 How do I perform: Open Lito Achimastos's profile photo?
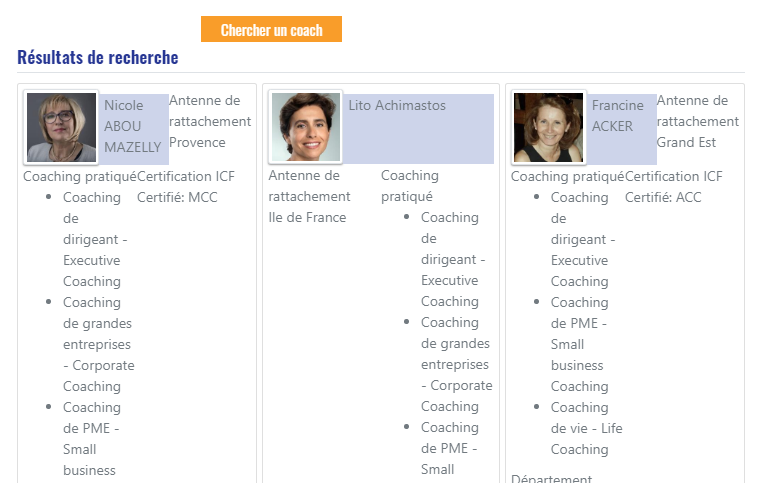pyautogui.click(x=306, y=127)
